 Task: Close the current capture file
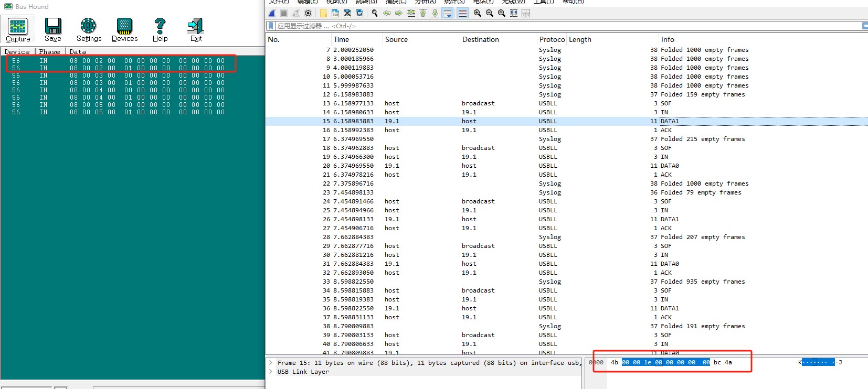[x=347, y=13]
